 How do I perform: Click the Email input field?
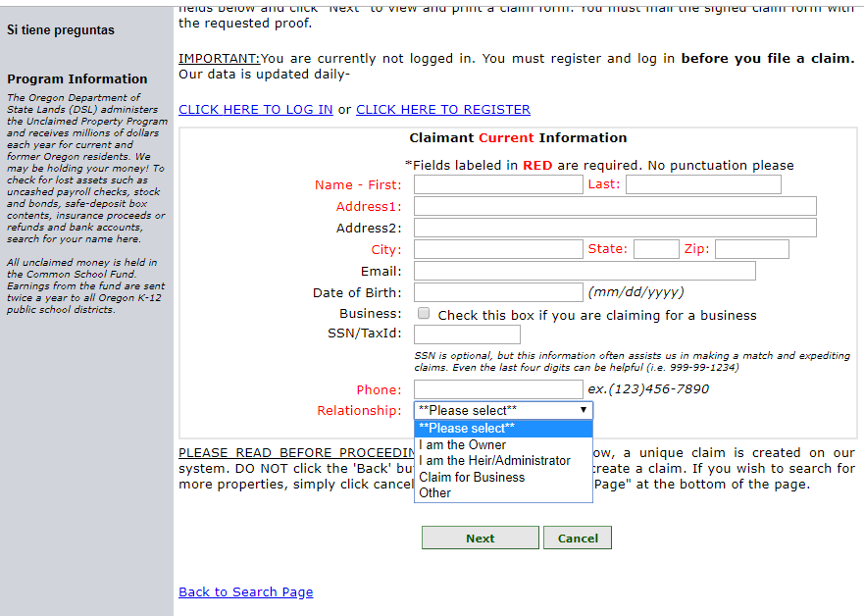pos(585,270)
